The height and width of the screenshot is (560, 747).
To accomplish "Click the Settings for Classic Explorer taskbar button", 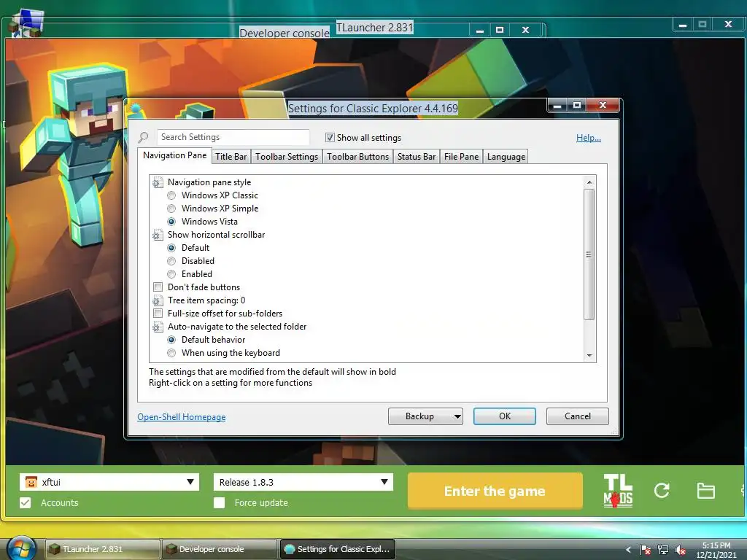I will pyautogui.click(x=337, y=549).
